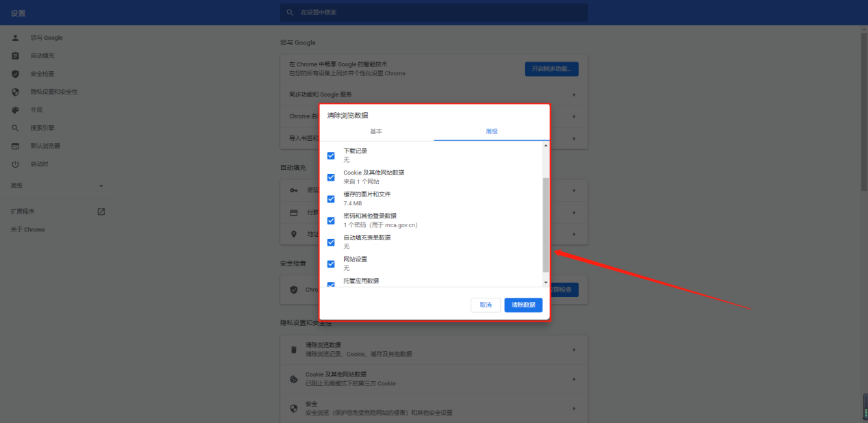Open 关于 Chrome in the sidebar

[x=28, y=229]
